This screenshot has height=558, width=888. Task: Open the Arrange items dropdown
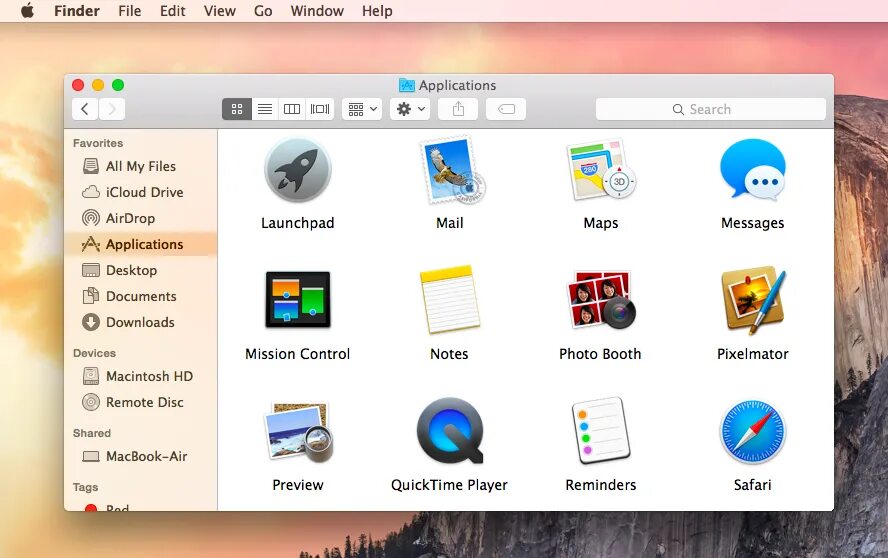click(x=362, y=109)
